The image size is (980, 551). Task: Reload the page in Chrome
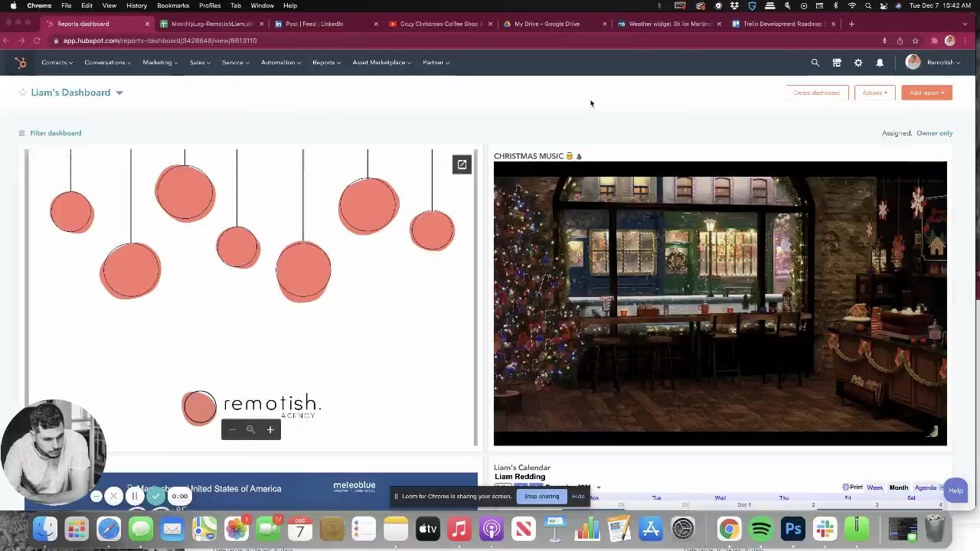[x=37, y=41]
